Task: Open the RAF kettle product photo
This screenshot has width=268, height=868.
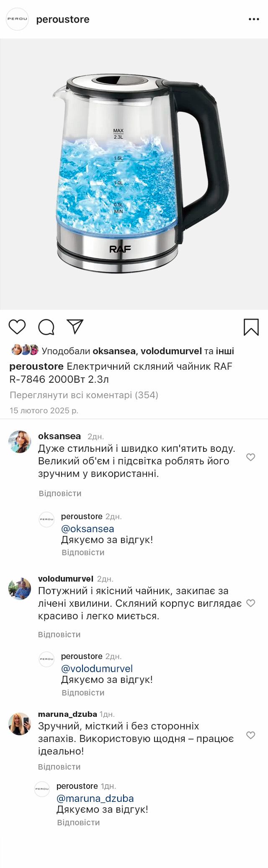Action: [x=134, y=174]
